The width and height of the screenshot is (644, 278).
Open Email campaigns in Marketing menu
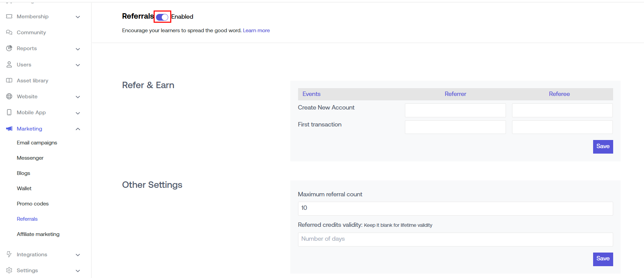pyautogui.click(x=37, y=143)
